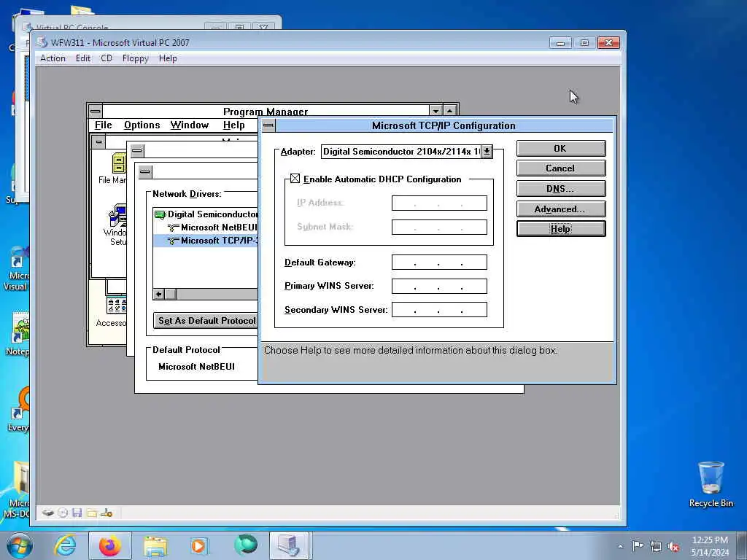Open the Options menu in Program Manager
The height and width of the screenshot is (560, 747).
142,125
